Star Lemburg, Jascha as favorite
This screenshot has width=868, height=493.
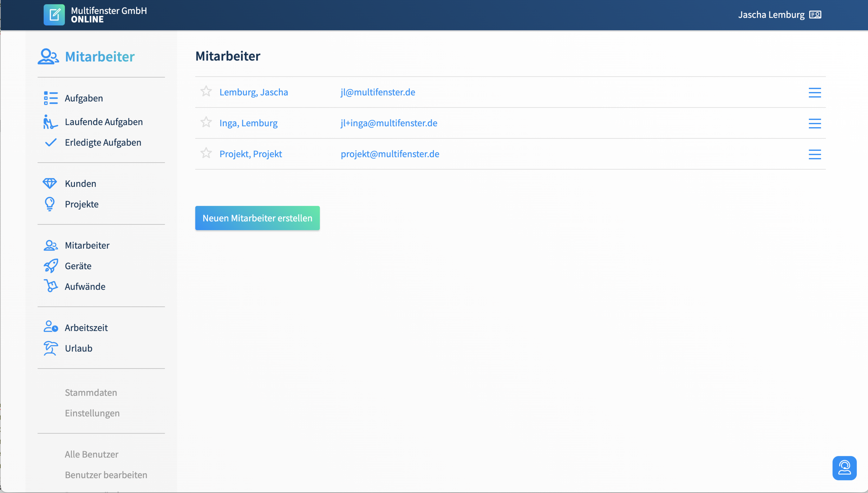(206, 91)
